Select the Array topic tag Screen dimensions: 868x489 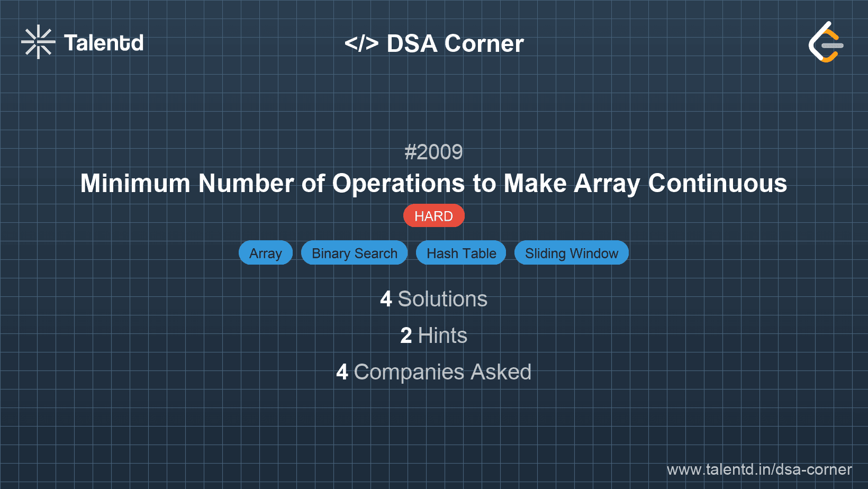(x=266, y=253)
